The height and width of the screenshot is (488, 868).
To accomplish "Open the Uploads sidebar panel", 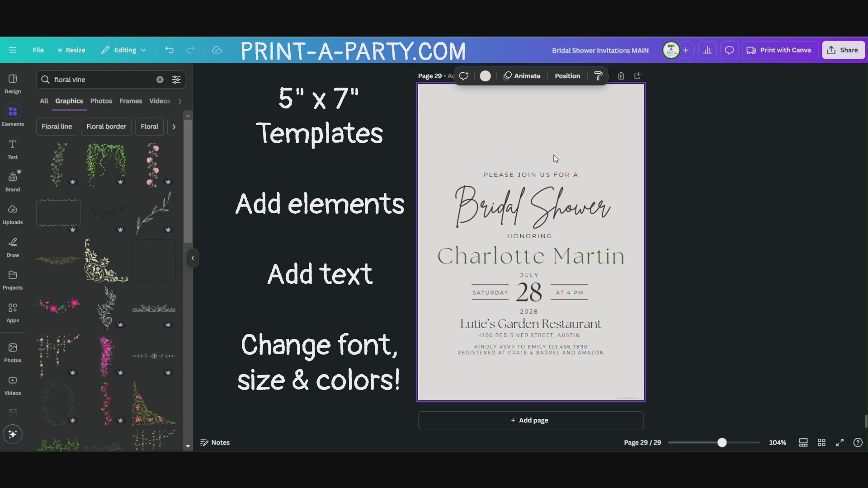I will [13, 215].
